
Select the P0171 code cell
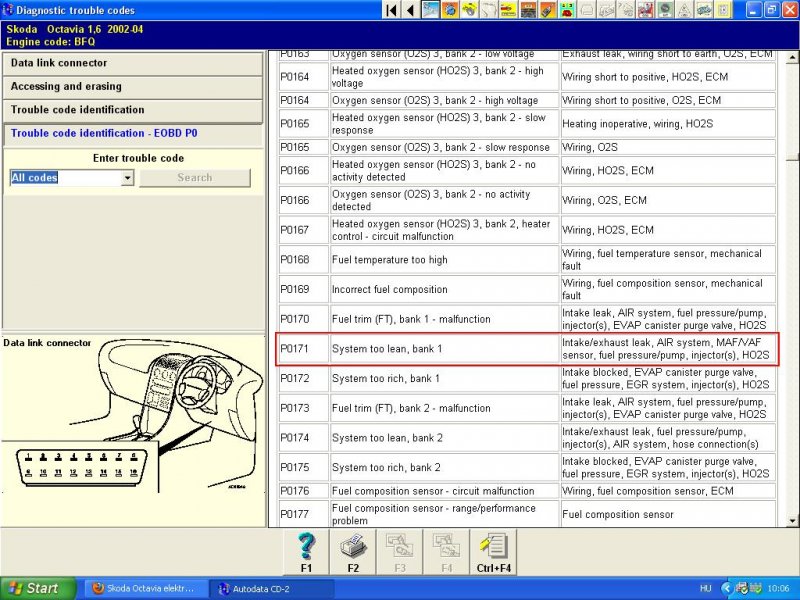[303, 349]
